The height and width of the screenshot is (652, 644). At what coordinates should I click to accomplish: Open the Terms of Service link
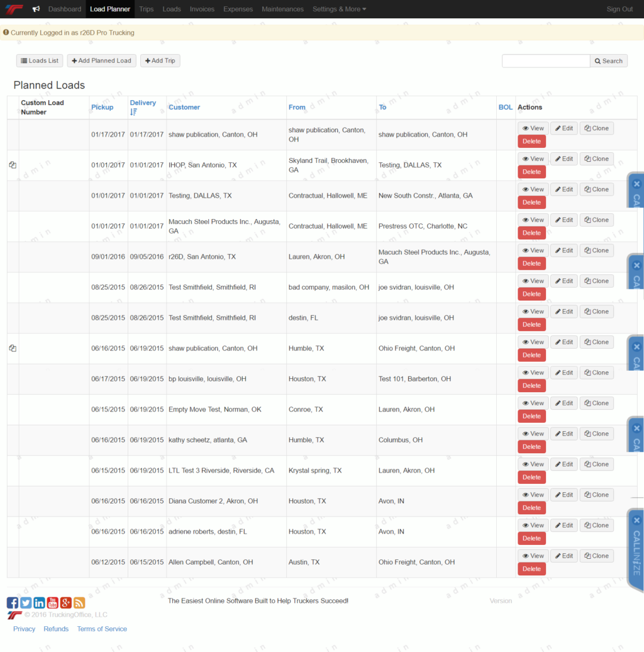[102, 629]
